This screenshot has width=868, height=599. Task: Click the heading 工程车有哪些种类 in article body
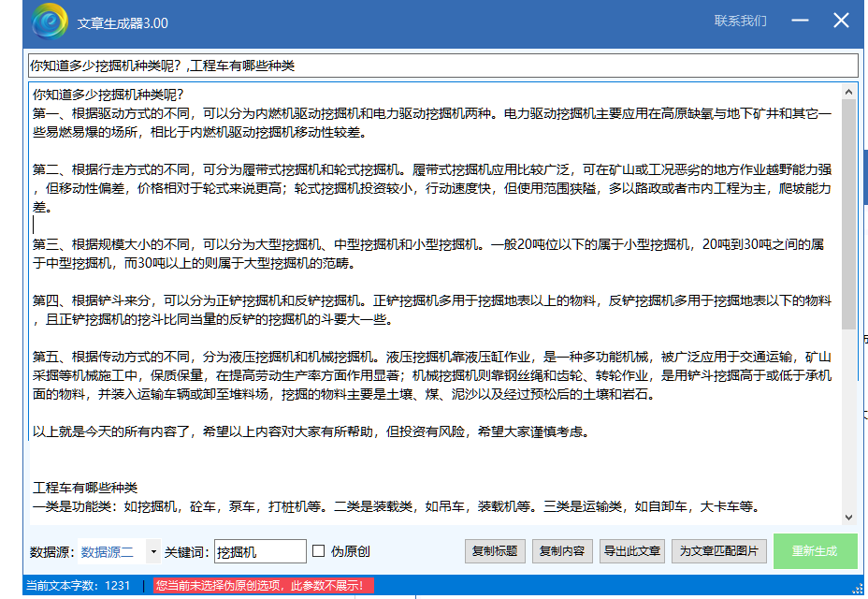pyautogui.click(x=85, y=488)
